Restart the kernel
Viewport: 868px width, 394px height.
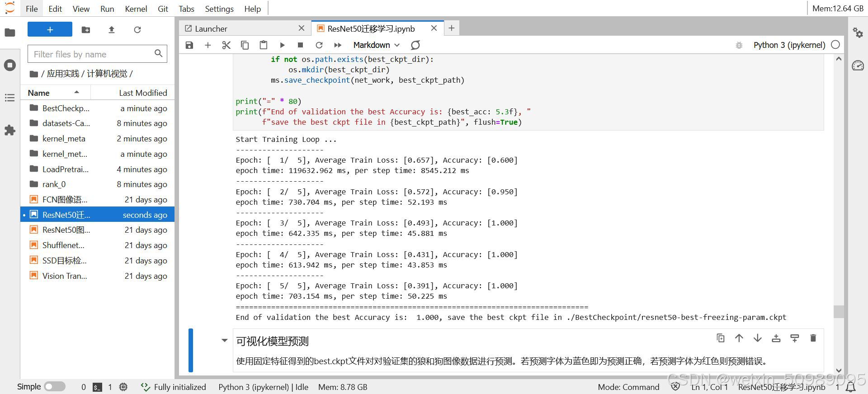coord(319,45)
